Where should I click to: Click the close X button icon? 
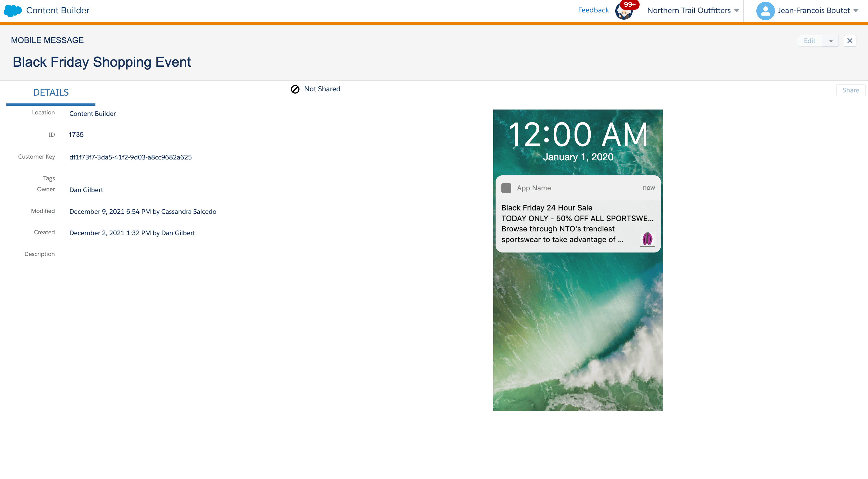pos(850,41)
